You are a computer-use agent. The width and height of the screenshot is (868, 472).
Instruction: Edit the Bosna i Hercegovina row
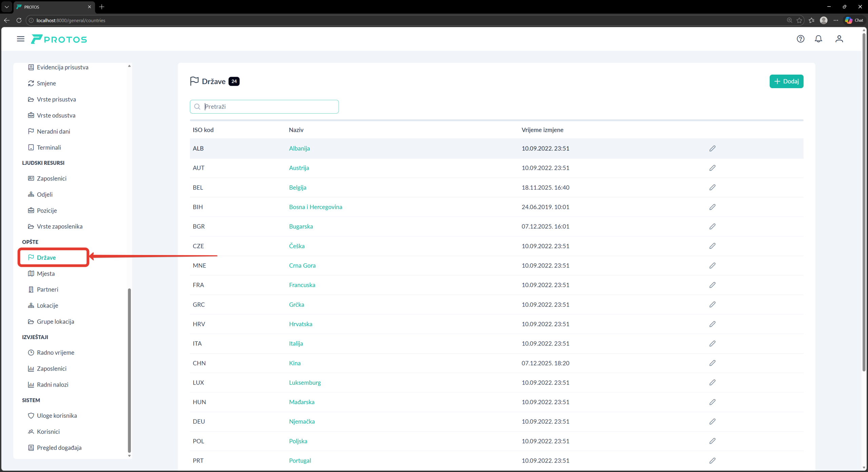click(712, 207)
